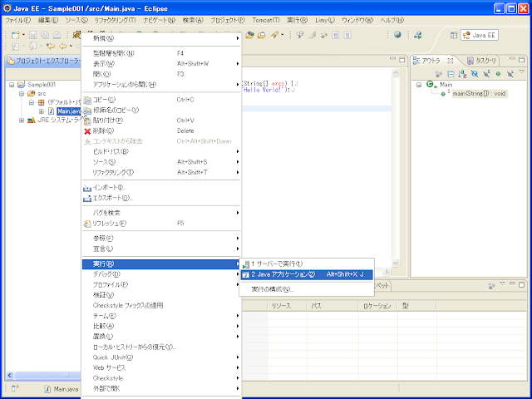Click the Search (flashlight) toolbar icon
Image resolution: width=532 pixels, height=399 pixels.
274,35
